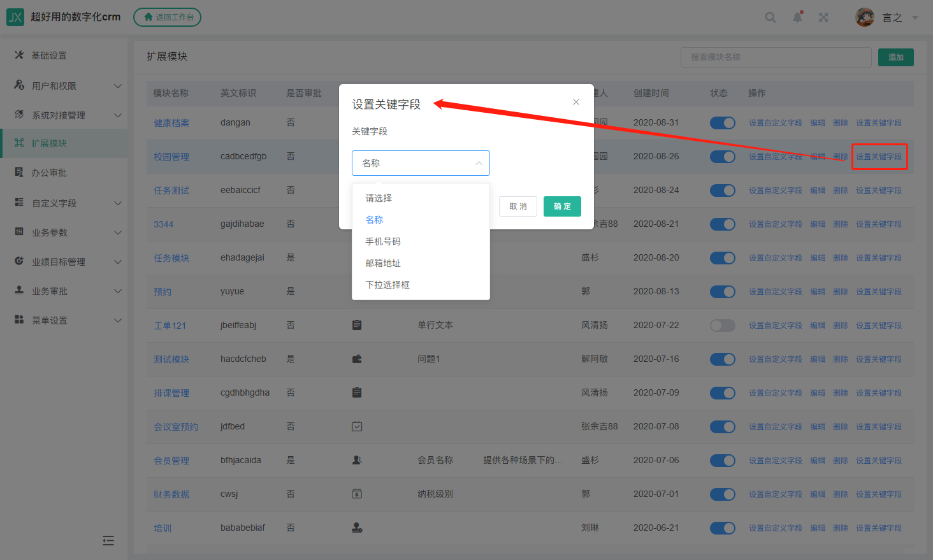Screen dimensions: 933x560
Task: Click 设置自定义字段 in the 任务测试 row
Action: coord(776,190)
